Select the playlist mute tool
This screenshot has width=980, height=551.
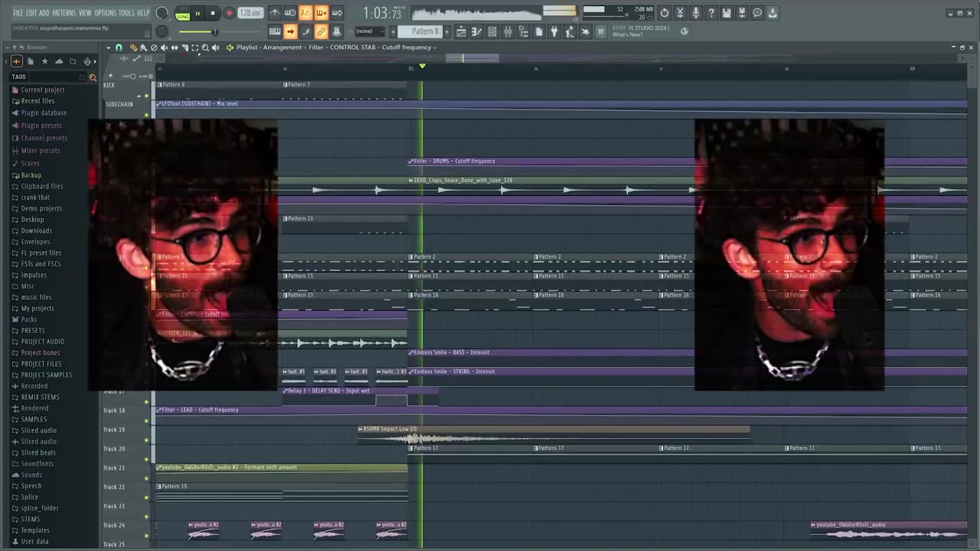tap(165, 47)
